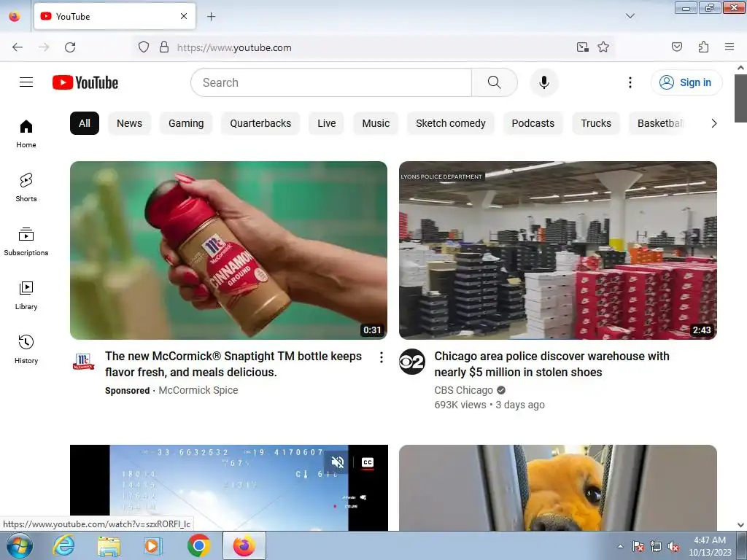747x560 pixels.
Task: Click the CBS Chicago channel avatar
Action: [412, 362]
